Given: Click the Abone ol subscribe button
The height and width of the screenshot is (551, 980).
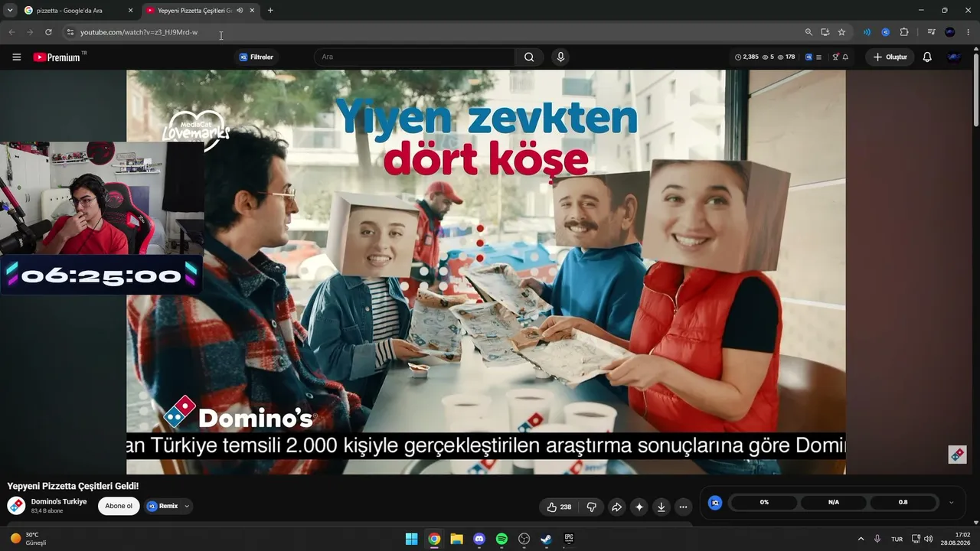Looking at the screenshot, I should [119, 506].
